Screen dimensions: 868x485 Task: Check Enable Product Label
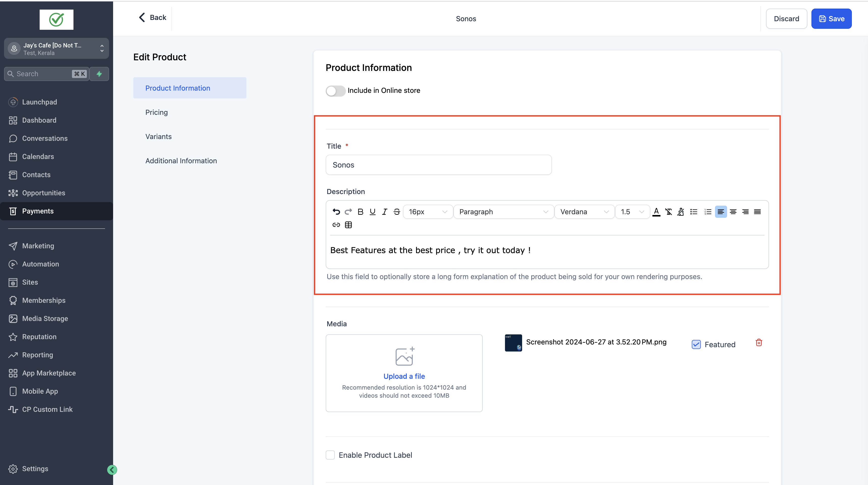(330, 455)
